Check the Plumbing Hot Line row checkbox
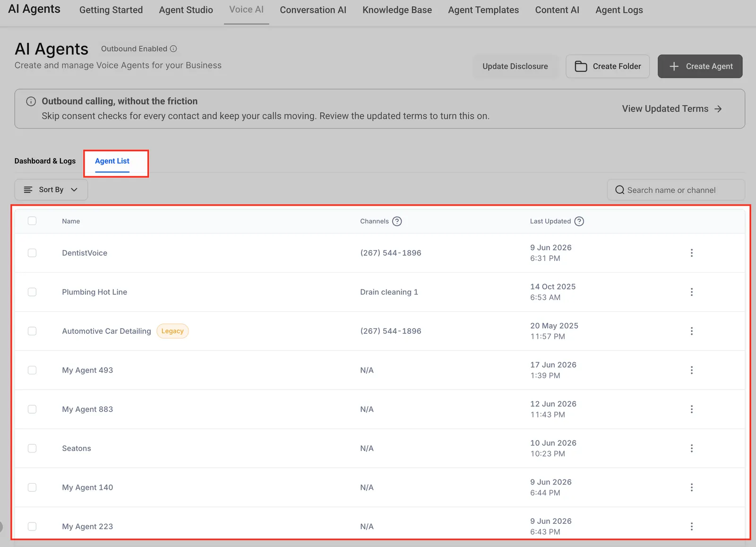 click(32, 292)
